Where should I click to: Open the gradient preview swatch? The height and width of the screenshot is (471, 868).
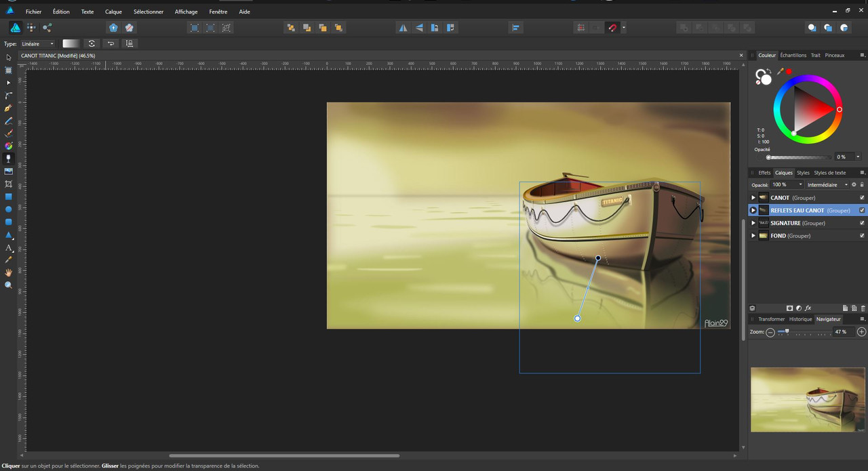pos(71,43)
